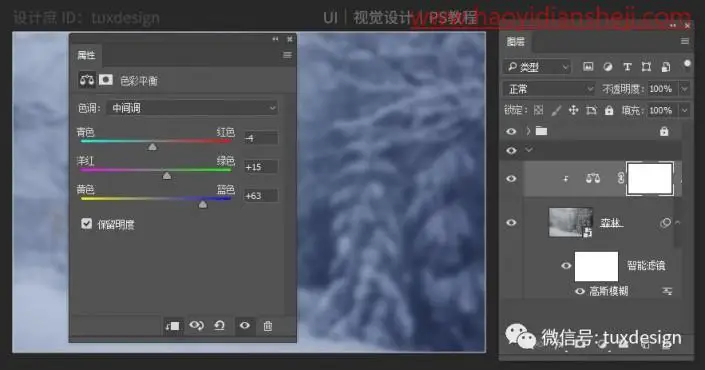Hide the Color Balance adjustment layer

(511, 178)
